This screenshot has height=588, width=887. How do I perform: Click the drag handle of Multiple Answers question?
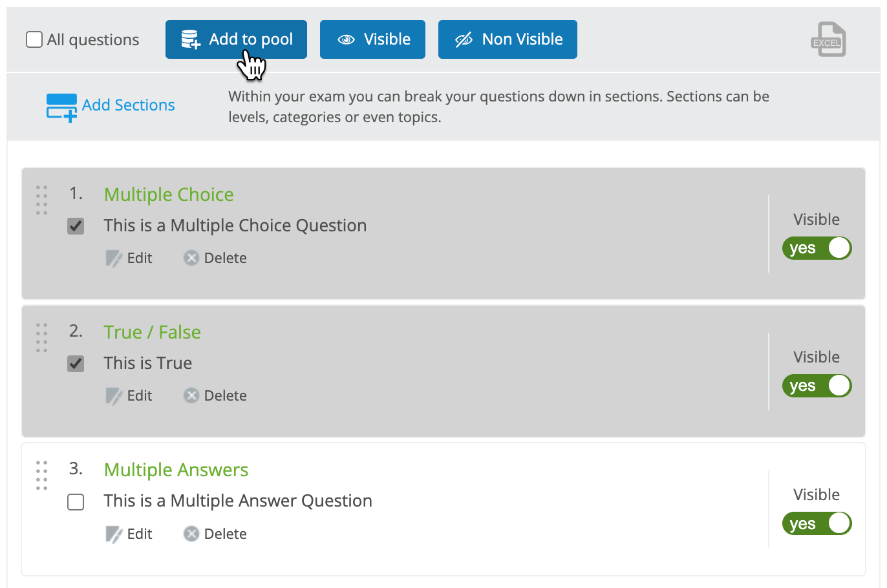coord(41,476)
